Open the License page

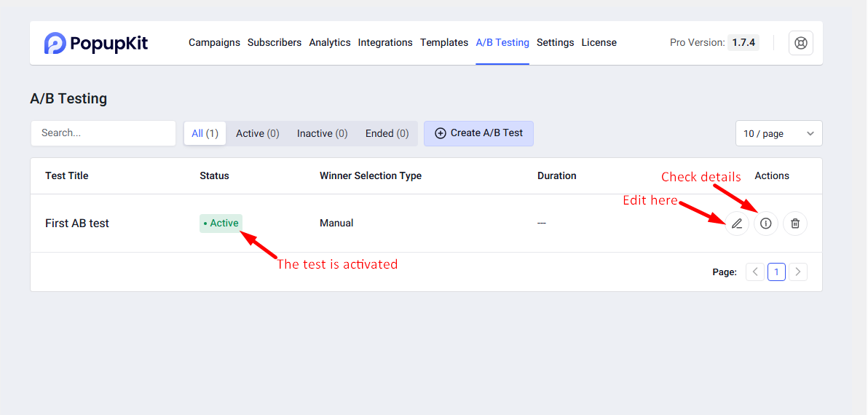click(x=599, y=43)
